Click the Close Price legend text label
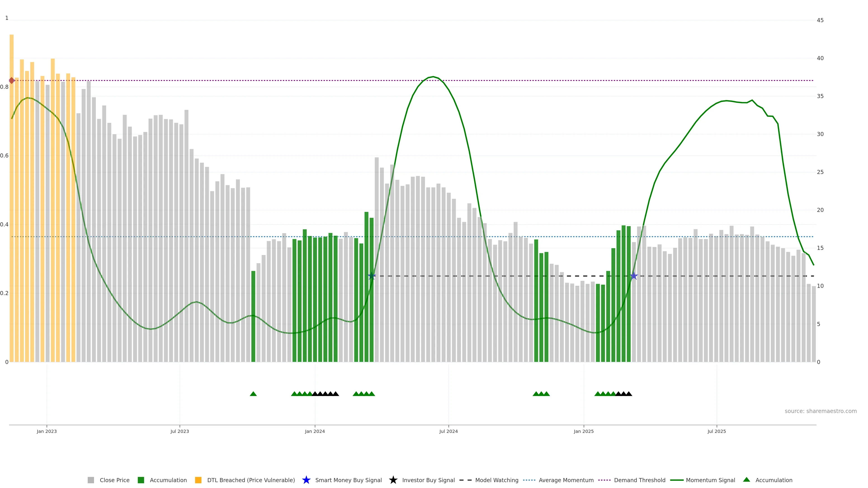The image size is (868, 488). [115, 480]
